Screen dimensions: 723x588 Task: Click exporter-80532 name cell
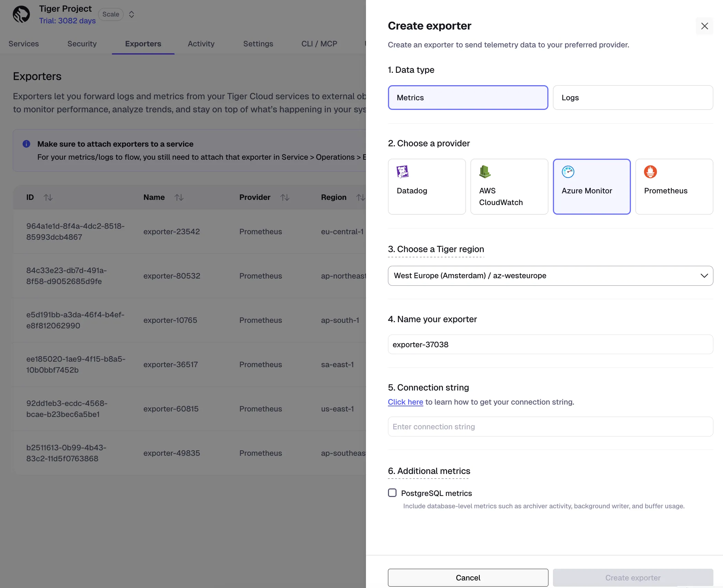click(172, 276)
